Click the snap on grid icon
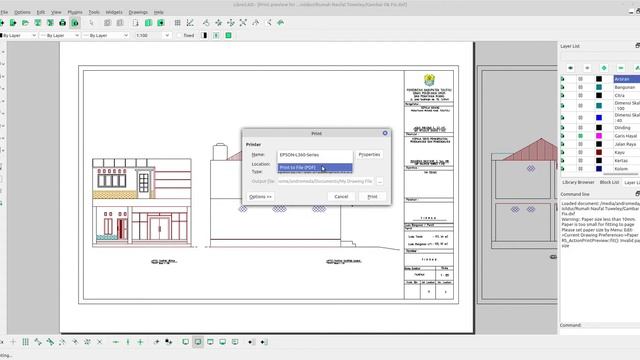The height and width of the screenshot is (360, 640). click(x=25, y=342)
